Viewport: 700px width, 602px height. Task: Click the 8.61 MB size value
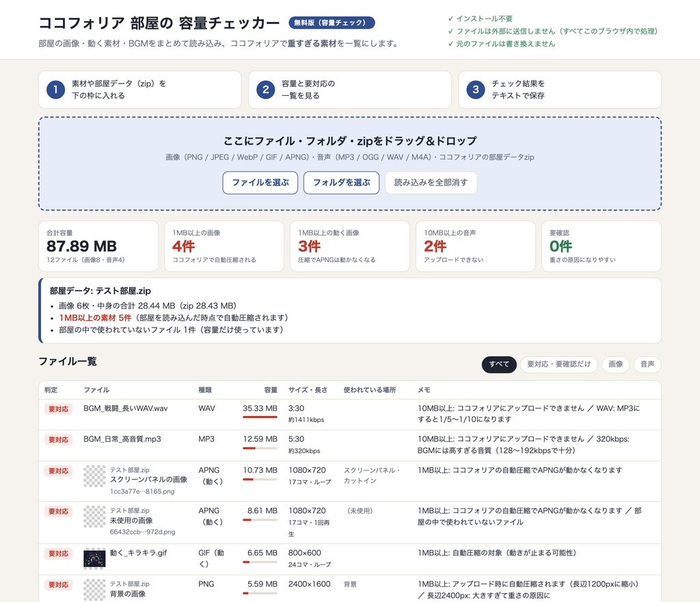click(x=262, y=511)
